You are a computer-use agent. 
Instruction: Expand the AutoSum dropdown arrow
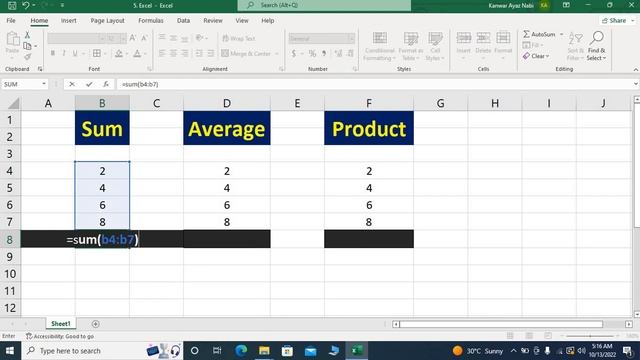pos(562,34)
